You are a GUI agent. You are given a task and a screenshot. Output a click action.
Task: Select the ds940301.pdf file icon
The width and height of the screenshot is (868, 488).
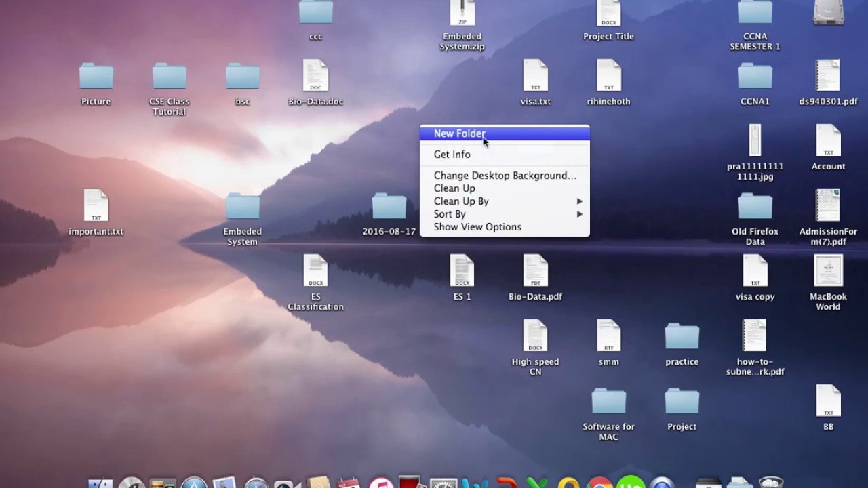tap(828, 76)
